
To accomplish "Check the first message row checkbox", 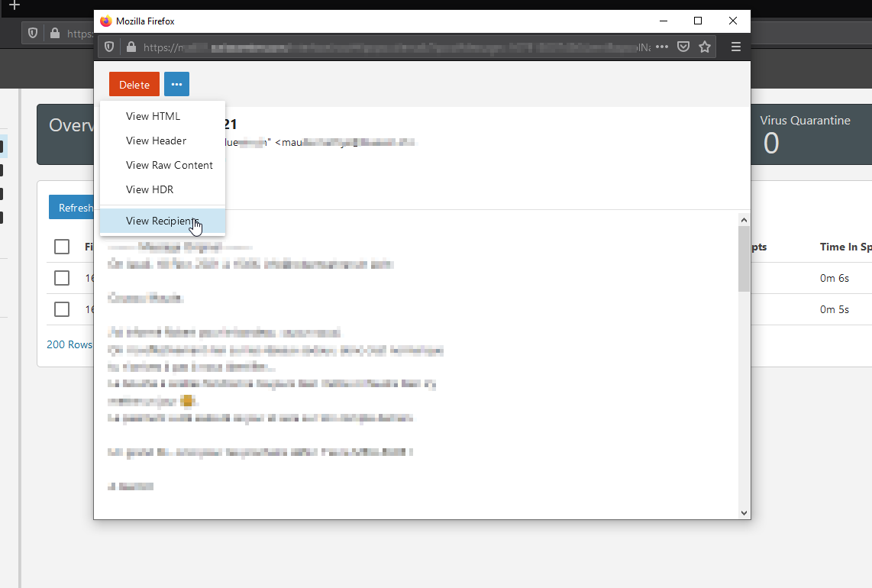I will click(x=62, y=278).
